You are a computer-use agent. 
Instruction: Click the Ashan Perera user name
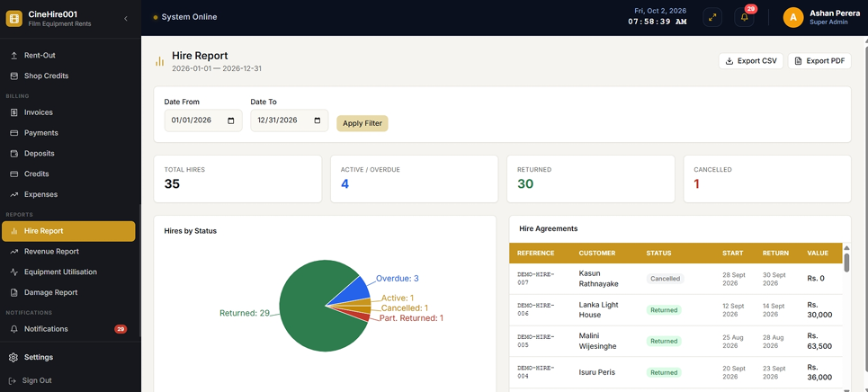pos(835,13)
